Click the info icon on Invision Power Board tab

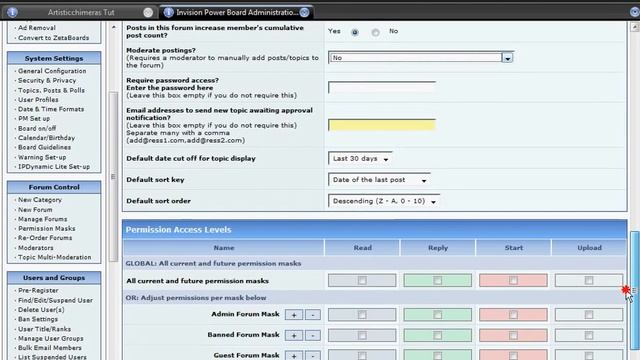click(x=168, y=12)
